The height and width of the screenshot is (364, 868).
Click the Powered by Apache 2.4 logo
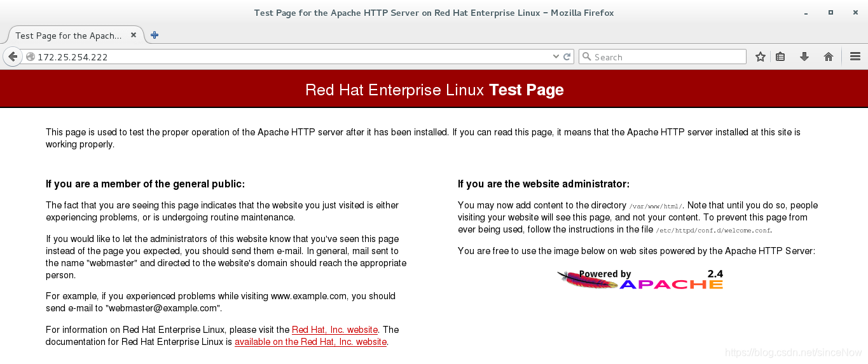pyautogui.click(x=640, y=279)
